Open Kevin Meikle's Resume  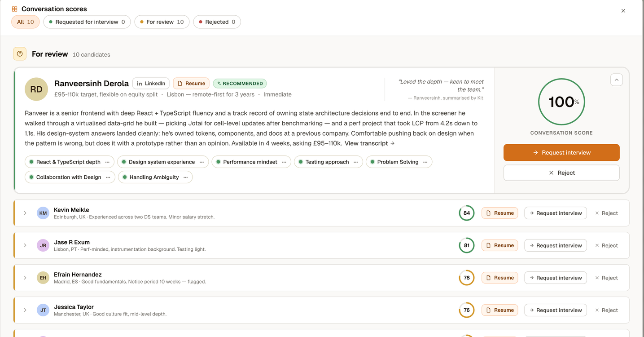[500, 213]
